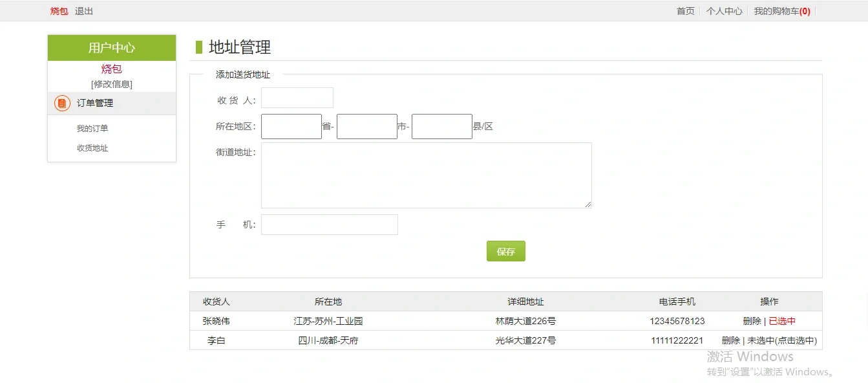Delete the 李白 address entry
Viewport: 868px width, 385px height.
point(730,340)
